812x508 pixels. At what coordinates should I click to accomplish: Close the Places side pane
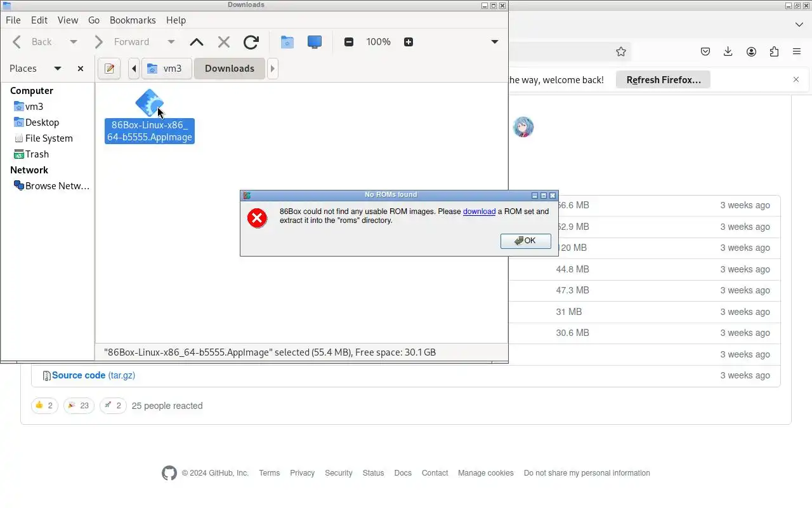tap(81, 69)
